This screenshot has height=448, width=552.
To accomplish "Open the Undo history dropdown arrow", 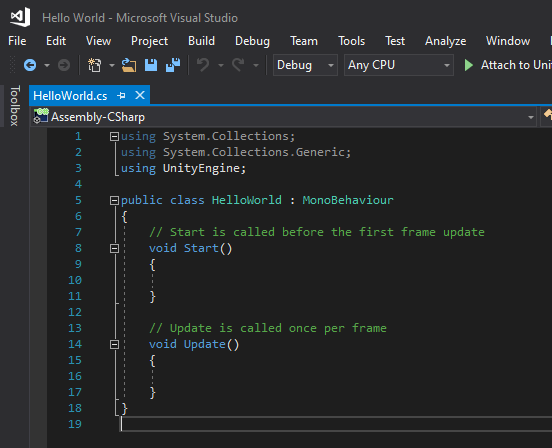I will [x=221, y=65].
